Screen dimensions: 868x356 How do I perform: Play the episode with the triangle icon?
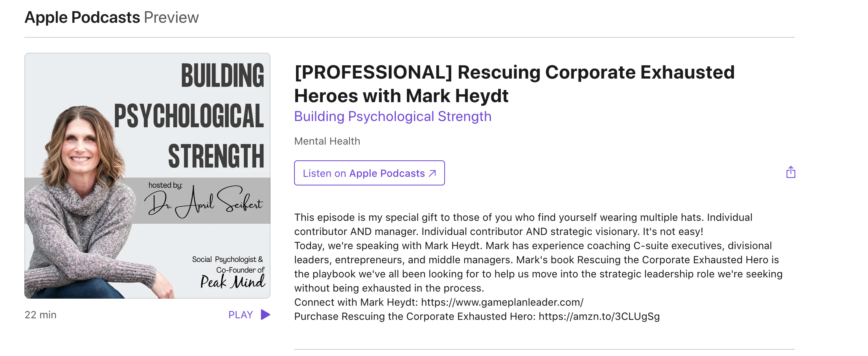266,315
